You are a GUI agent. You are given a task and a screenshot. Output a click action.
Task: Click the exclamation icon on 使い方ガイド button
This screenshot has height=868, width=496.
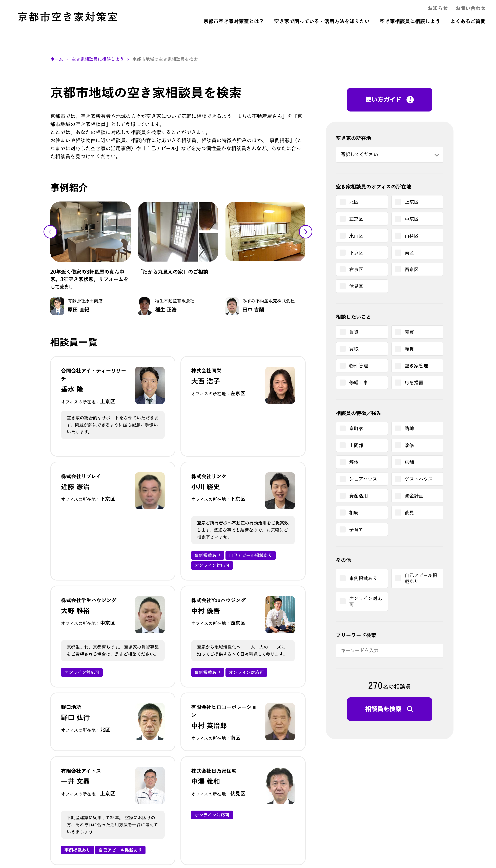pos(410,100)
